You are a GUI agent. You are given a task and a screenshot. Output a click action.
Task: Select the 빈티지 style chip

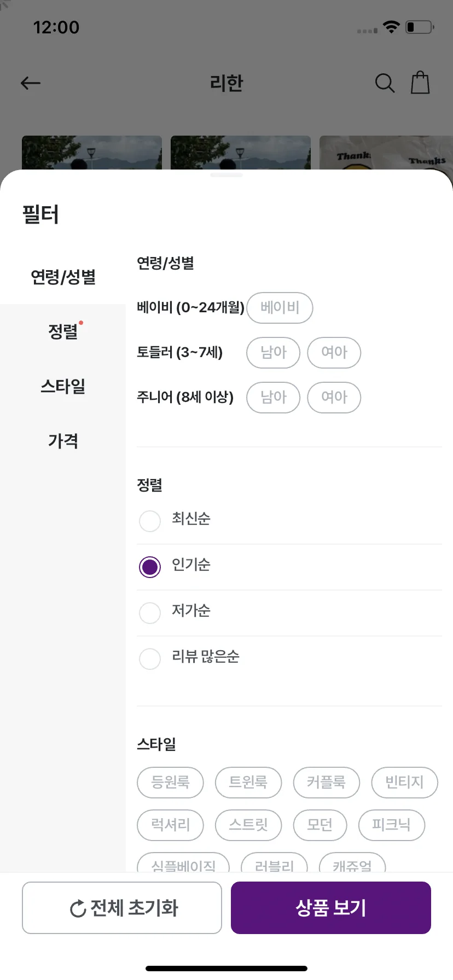[x=405, y=783]
